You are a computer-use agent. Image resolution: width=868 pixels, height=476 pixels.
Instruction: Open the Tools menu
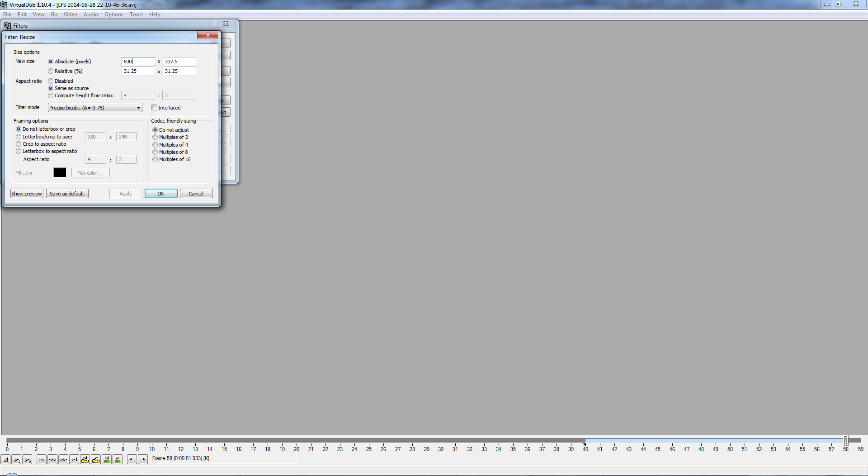click(x=136, y=14)
